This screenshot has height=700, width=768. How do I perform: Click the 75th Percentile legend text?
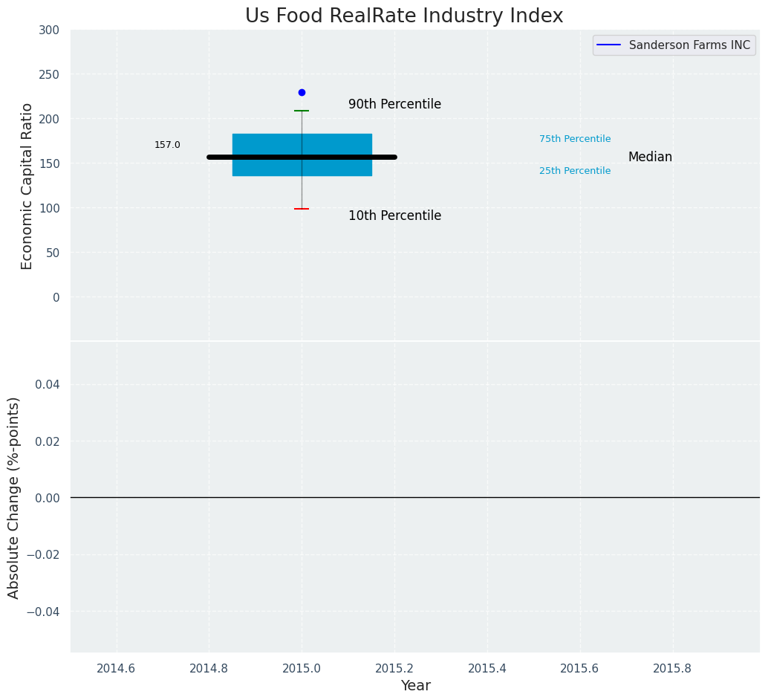click(x=575, y=139)
